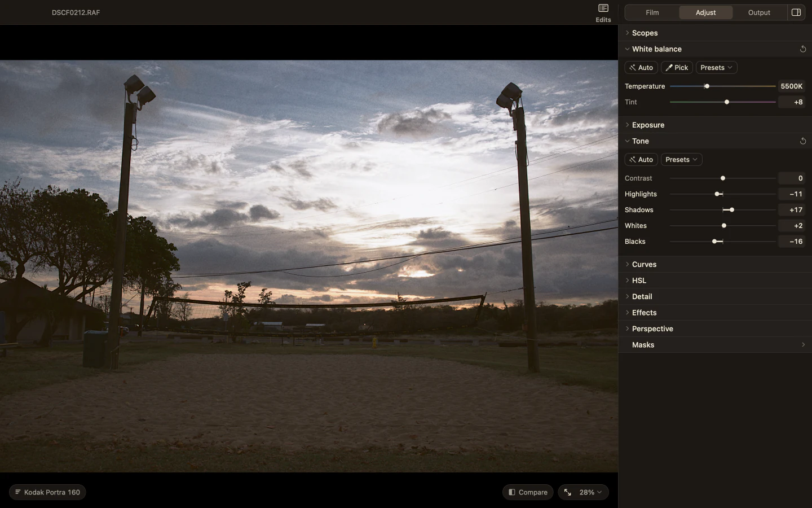Collapse the White balance section
The image size is (812, 508).
[x=715, y=49]
